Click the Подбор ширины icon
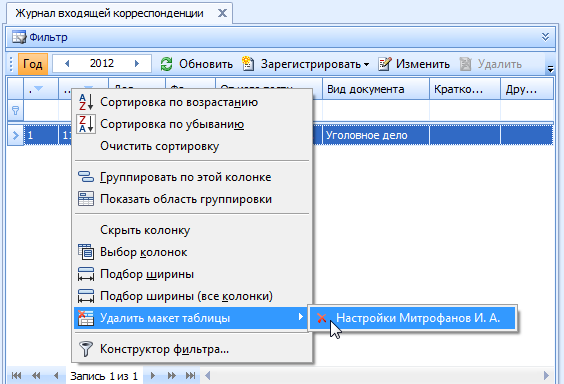Image resolution: width=564 pixels, height=384 pixels. pyautogui.click(x=86, y=274)
